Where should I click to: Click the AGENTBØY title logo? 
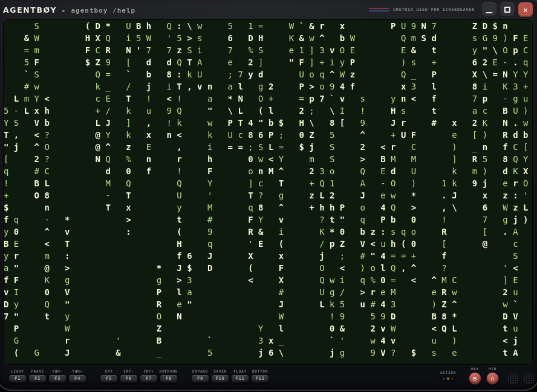(30, 10)
